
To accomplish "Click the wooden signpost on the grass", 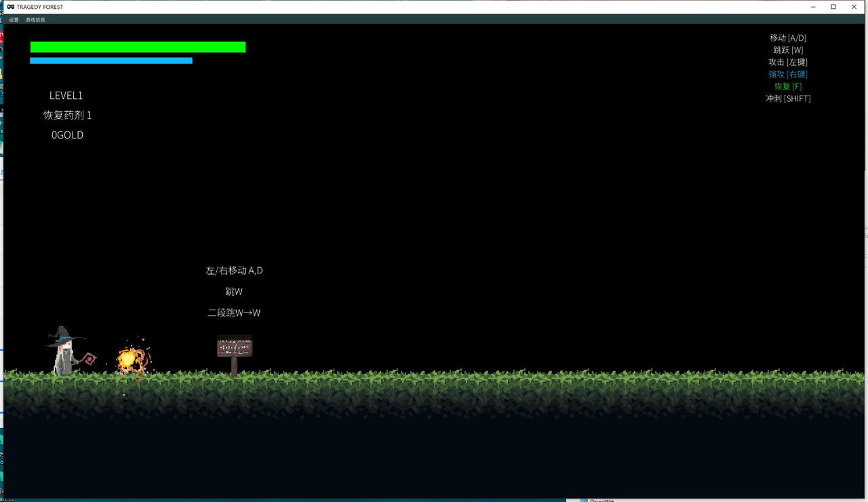I will point(235,349).
